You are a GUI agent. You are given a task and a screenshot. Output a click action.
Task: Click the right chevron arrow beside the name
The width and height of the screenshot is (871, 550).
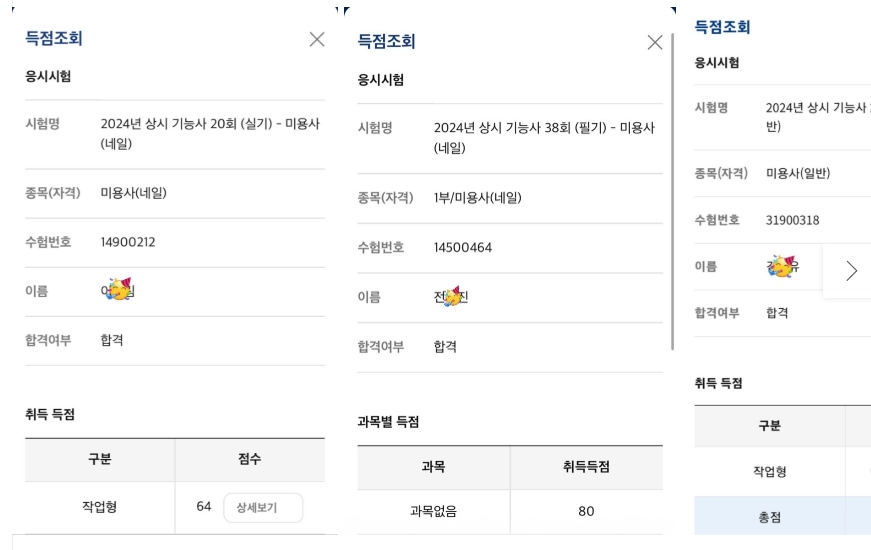851,271
